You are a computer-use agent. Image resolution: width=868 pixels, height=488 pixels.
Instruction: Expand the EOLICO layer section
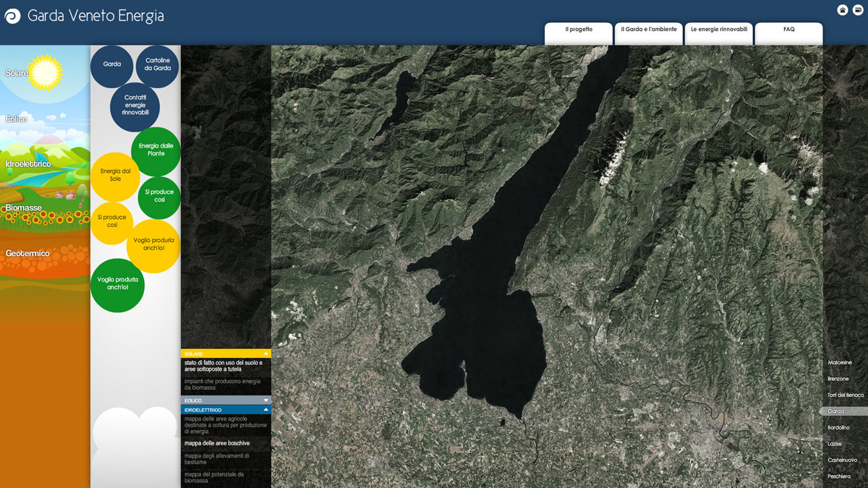coord(265,400)
